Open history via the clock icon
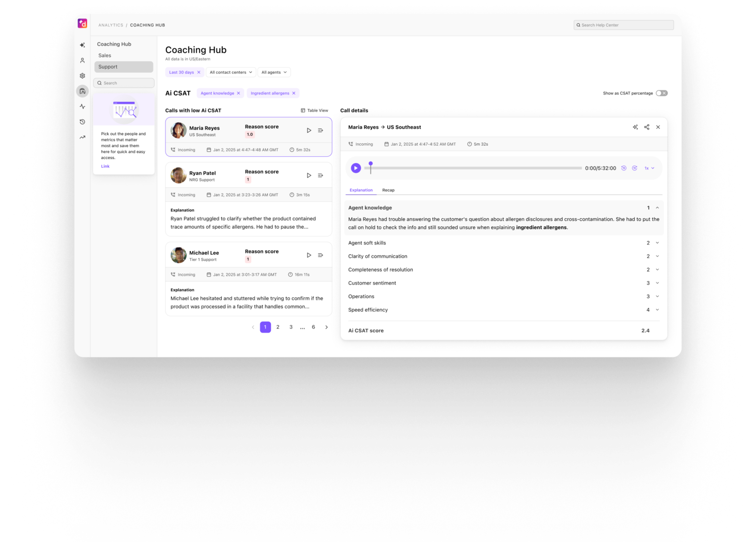This screenshot has width=756, height=542. click(x=82, y=122)
